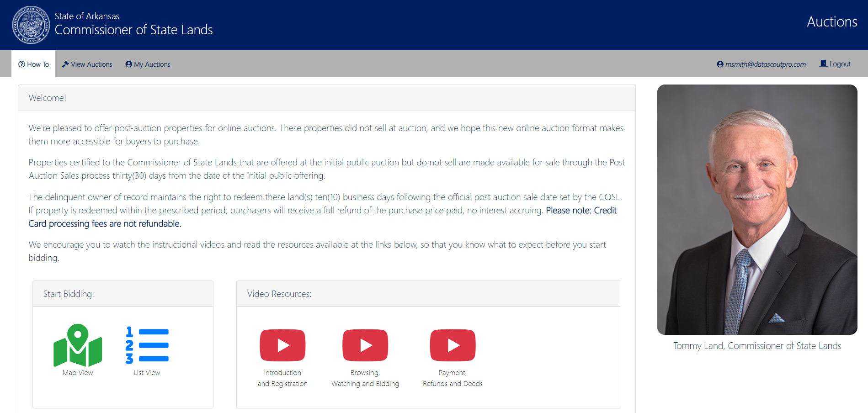This screenshot has width=868, height=413.
Task: Click the Video Resources: panel heading
Action: point(279,294)
